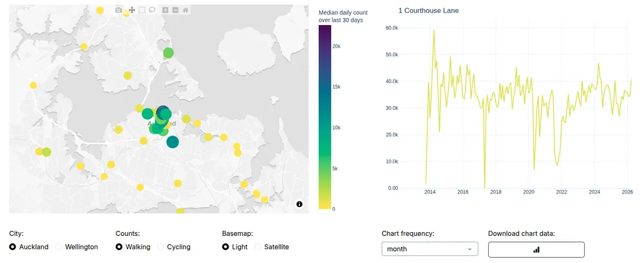Open the Chart frequency dropdown
The height and width of the screenshot is (263, 644).
430,249
